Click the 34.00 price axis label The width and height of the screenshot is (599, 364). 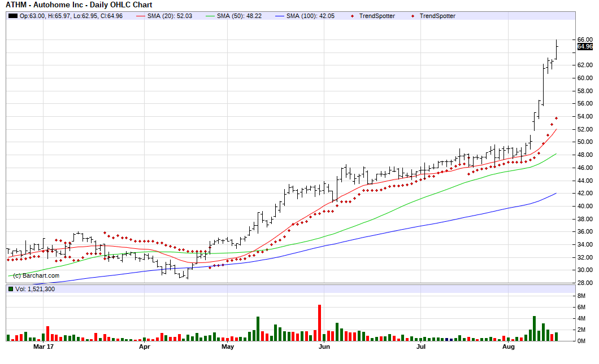[585, 244]
